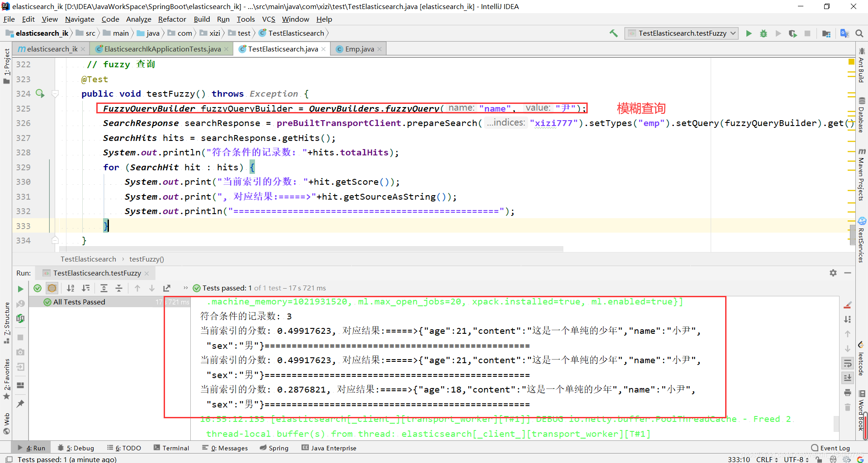The width and height of the screenshot is (868, 463).
Task: Open the File menu
Action: [x=9, y=19]
